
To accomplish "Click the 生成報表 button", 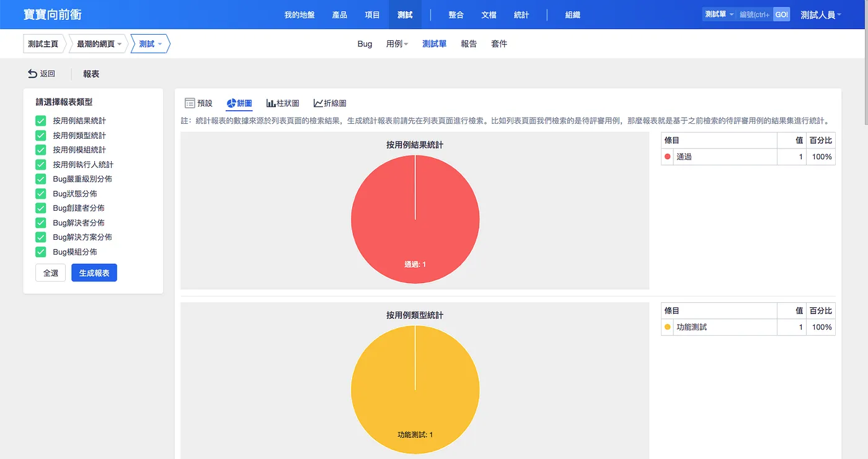I will (94, 273).
